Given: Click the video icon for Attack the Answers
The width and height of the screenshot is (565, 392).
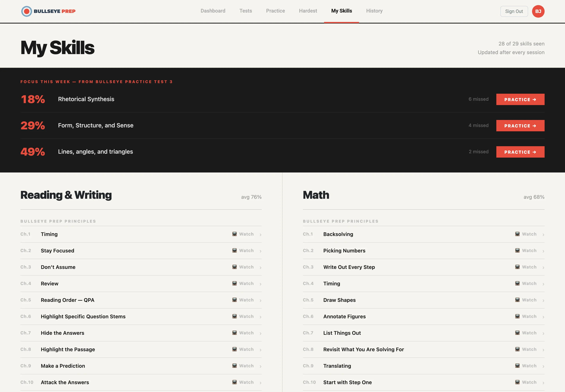Looking at the screenshot, I should pos(235,382).
